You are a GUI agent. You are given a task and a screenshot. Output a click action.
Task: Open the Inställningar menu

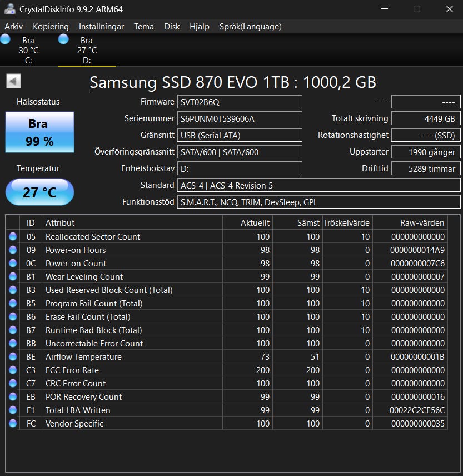click(x=101, y=27)
